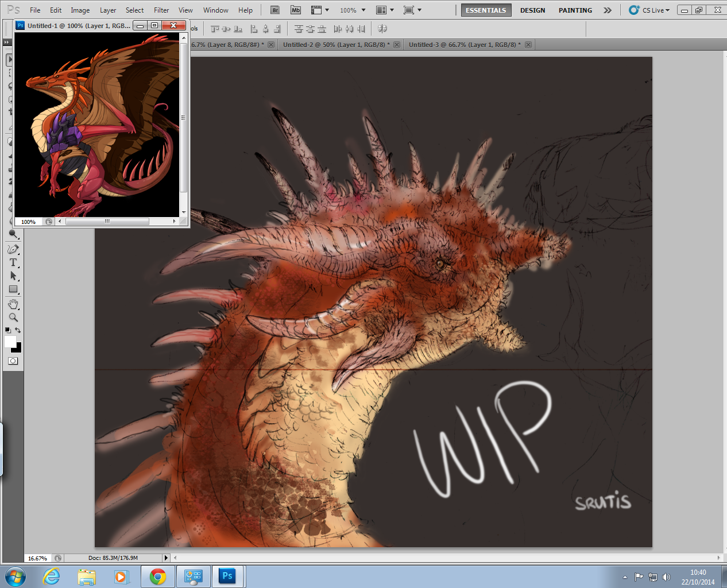
Task: Switch to the Untitled-2 document tab
Action: tap(336, 45)
